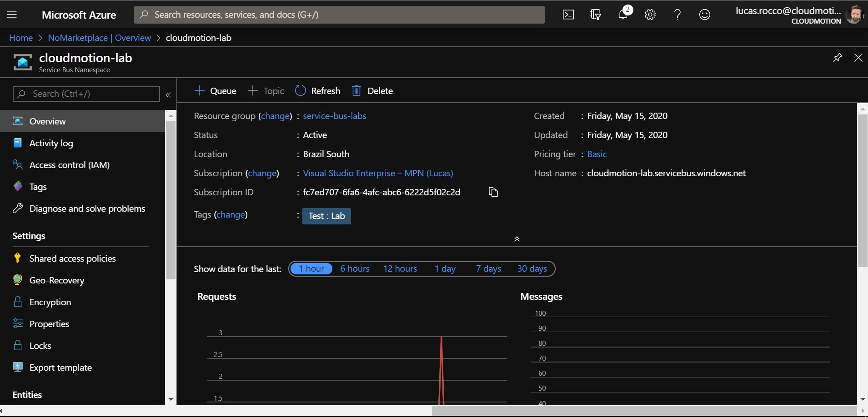Click the Export template icon
Screen dimensions: 868x417
[18, 367]
